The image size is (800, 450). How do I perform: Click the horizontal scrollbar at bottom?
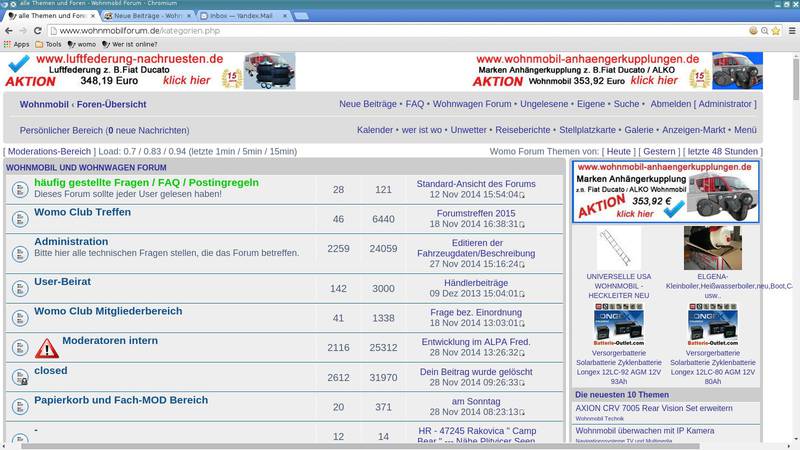coord(361,446)
